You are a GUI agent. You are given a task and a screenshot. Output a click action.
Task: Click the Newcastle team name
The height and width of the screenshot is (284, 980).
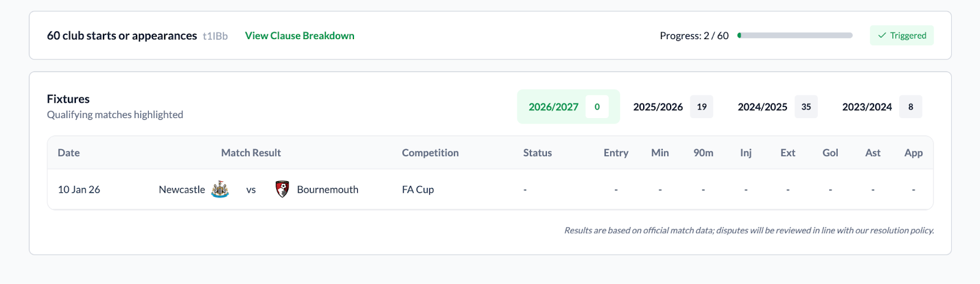pos(182,190)
